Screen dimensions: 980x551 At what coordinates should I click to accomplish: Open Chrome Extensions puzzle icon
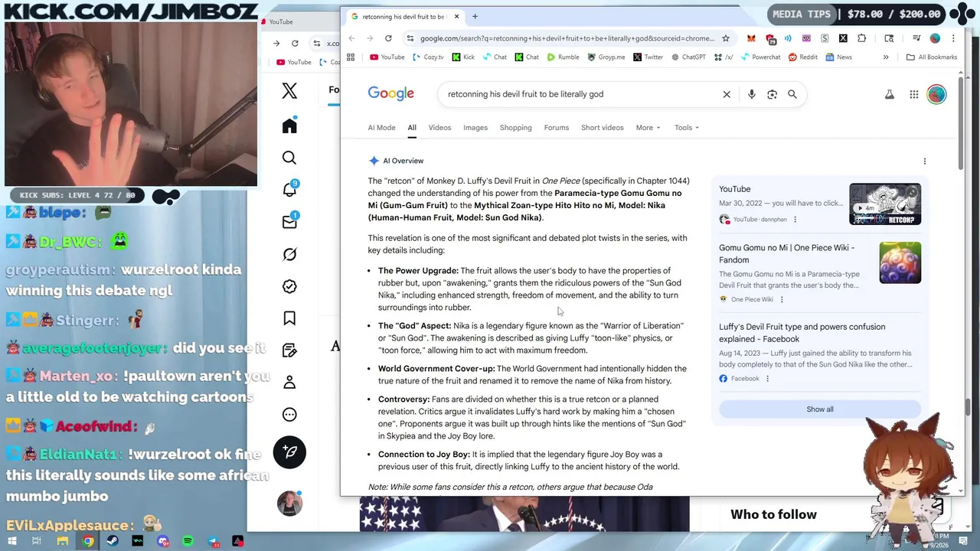point(861,38)
